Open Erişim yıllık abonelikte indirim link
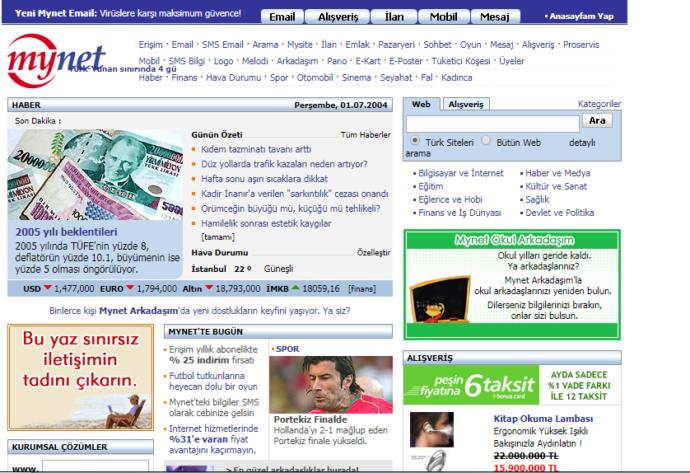The height and width of the screenshot is (473, 690). coord(213,355)
